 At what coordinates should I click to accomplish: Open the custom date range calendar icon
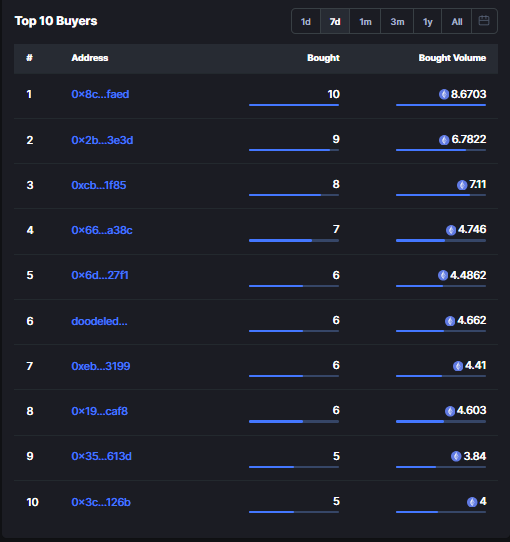click(x=484, y=21)
